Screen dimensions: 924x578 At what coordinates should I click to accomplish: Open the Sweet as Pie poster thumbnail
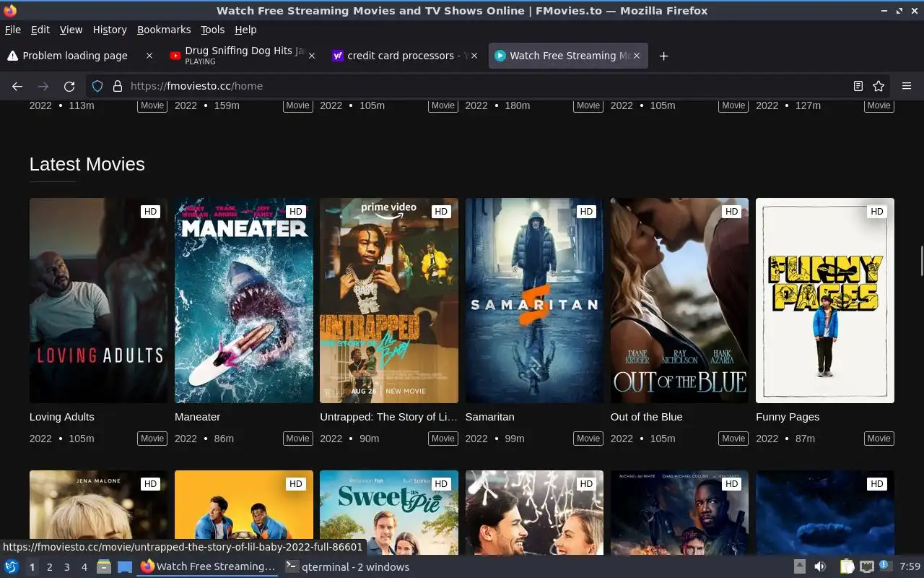[x=389, y=513]
